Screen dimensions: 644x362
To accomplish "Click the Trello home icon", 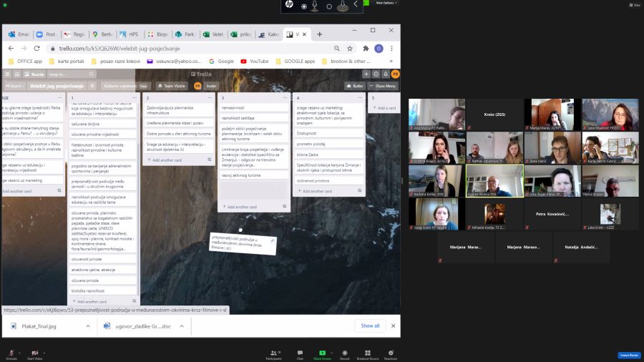I will point(17,74).
